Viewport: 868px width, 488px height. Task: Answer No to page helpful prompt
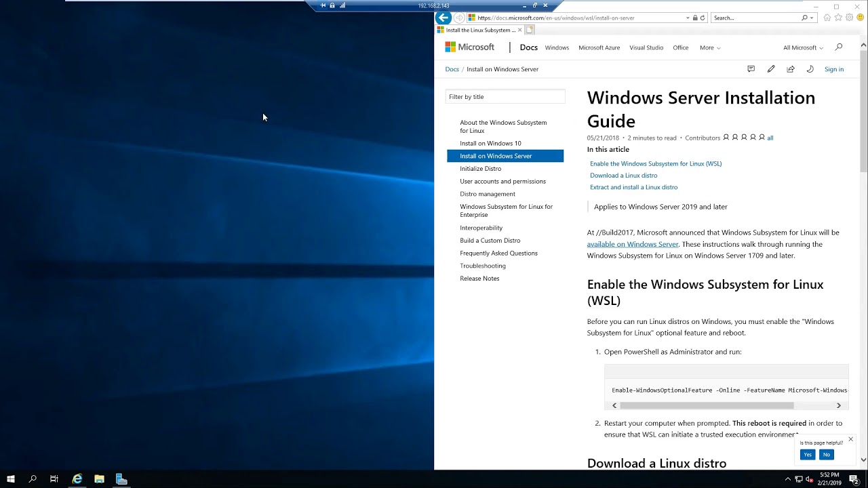[826, 455]
